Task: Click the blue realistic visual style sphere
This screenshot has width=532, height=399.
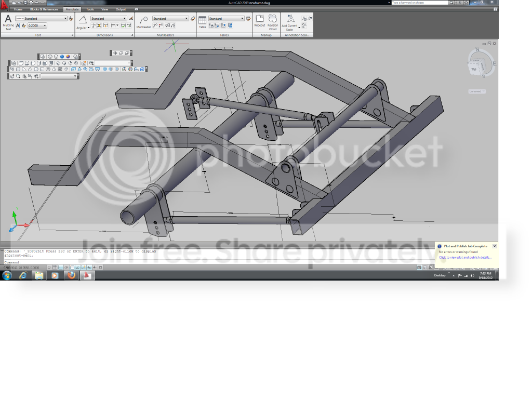Action: coord(62,57)
